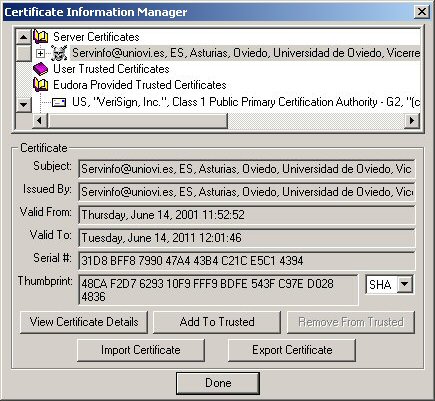435x401 pixels.
Task: Click the horizontal scrollbar right arrow
Action: coord(412,120)
